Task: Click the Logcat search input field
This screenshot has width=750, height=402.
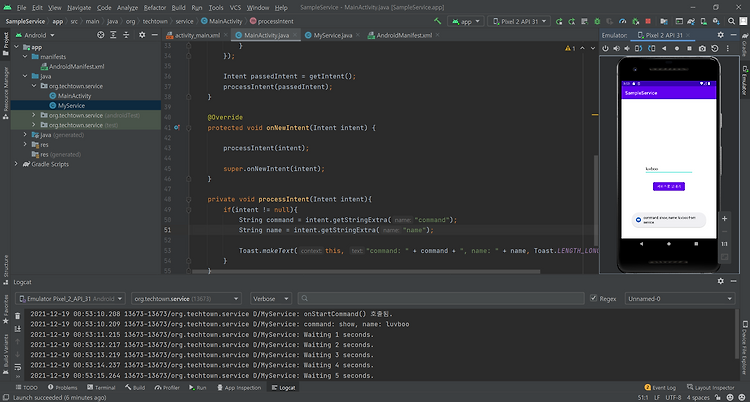Action: pyautogui.click(x=441, y=299)
